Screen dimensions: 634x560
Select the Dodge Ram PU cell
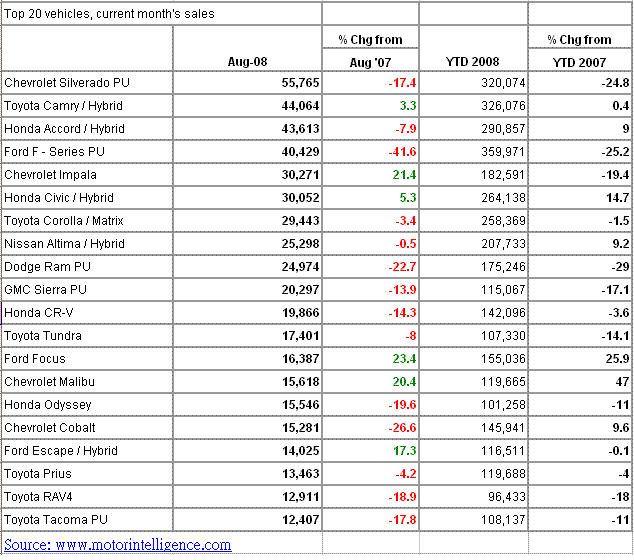87,267
